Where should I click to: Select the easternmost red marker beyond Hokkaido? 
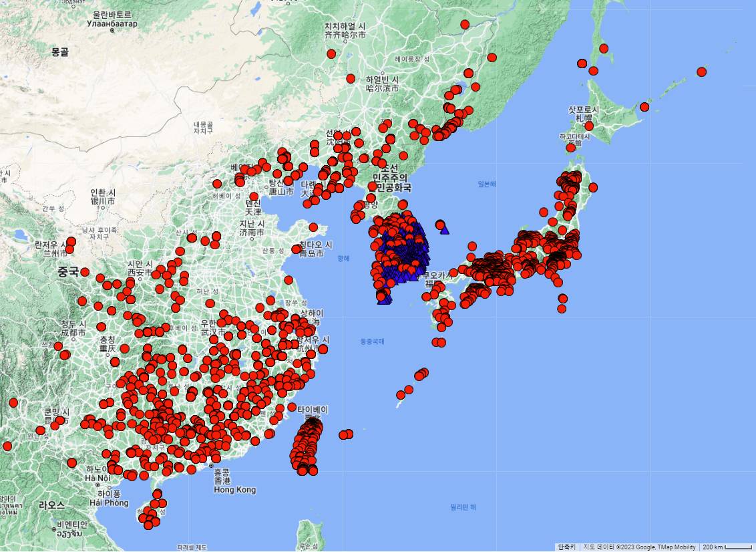coord(701,72)
